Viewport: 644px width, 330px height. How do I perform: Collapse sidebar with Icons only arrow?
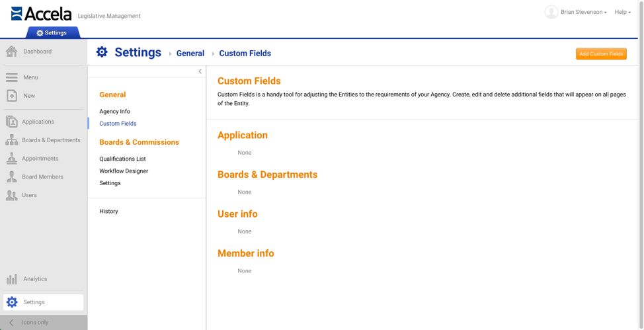click(x=11, y=323)
